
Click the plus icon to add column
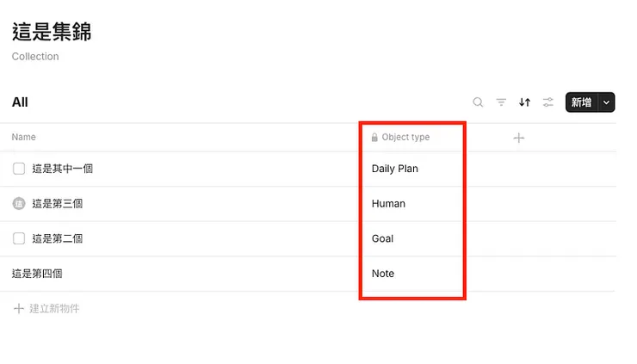click(518, 138)
